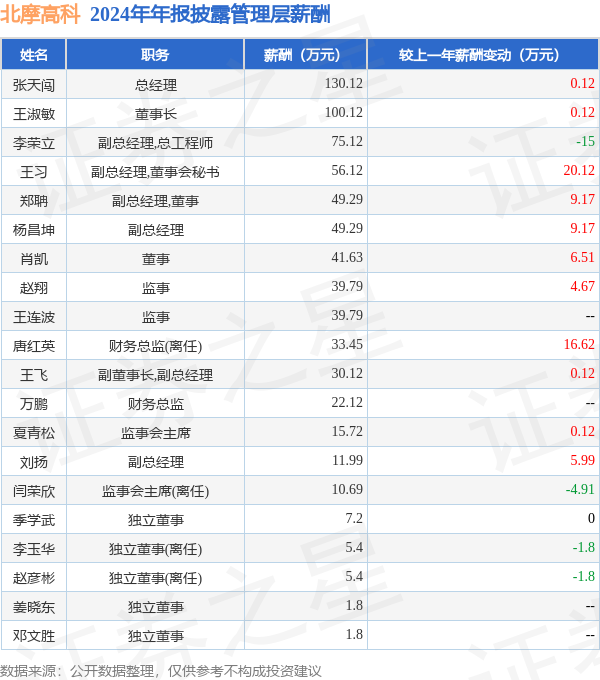Click the name 姜晓东
Viewport: 600px width, 680px height.
click(34, 608)
